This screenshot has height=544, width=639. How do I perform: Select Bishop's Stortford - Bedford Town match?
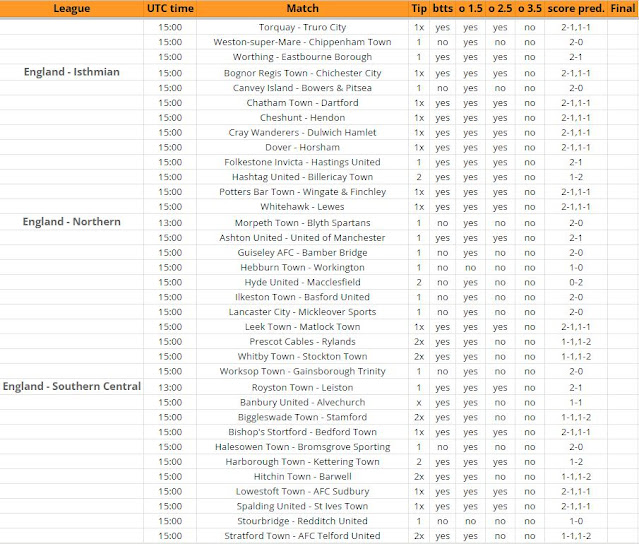pos(302,432)
